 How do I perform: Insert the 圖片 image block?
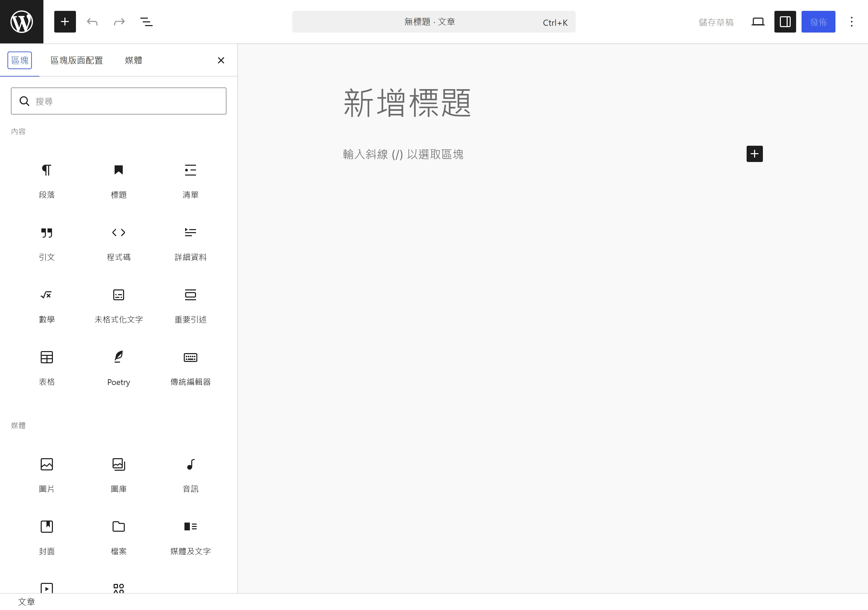click(47, 475)
